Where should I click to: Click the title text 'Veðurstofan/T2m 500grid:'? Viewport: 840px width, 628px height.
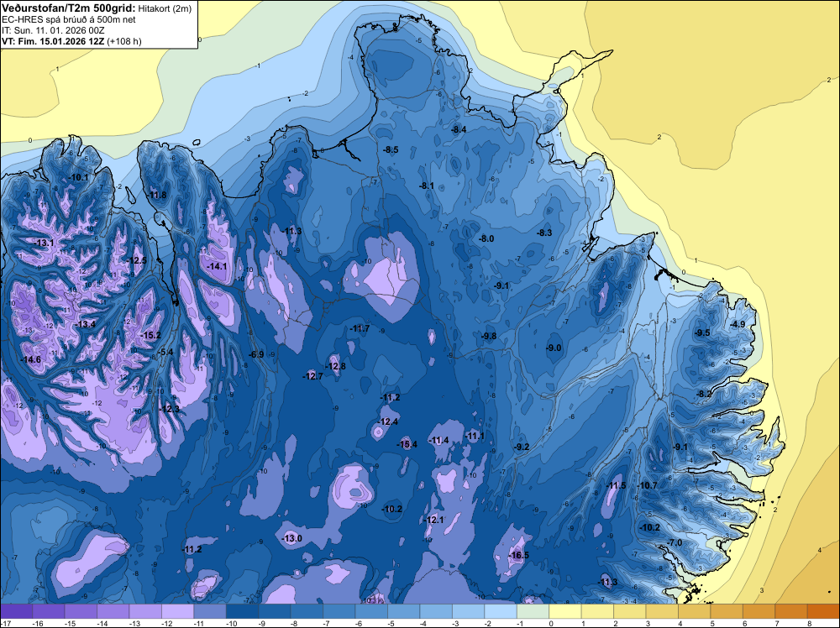pyautogui.click(x=69, y=8)
